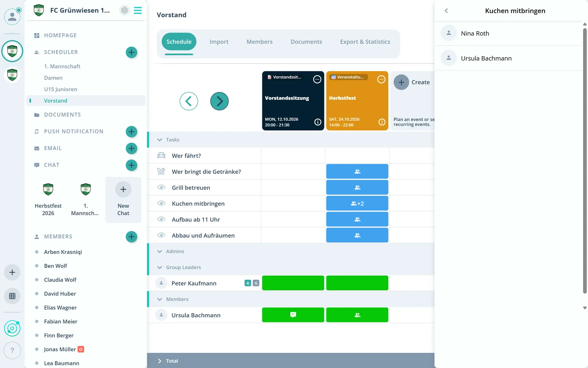Click the user profile avatar at top left
Image resolution: width=588 pixels, height=368 pixels.
(x=12, y=16)
